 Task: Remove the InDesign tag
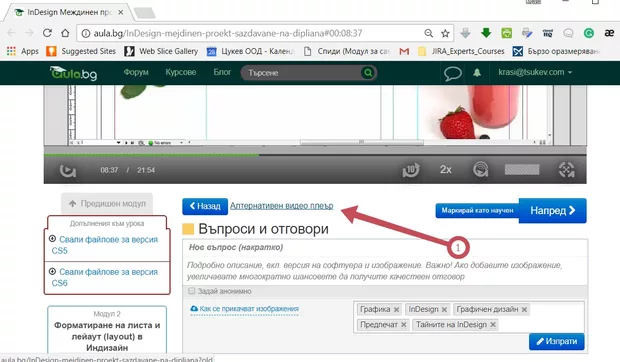(444, 309)
